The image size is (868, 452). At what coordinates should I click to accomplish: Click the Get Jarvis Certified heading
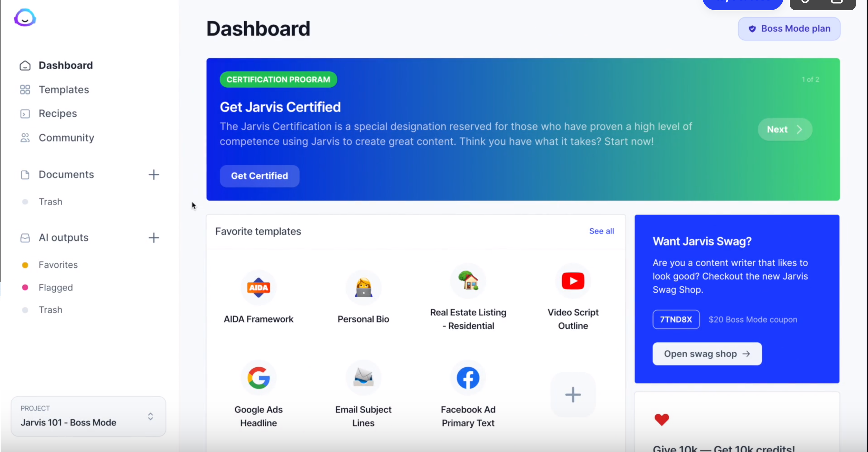(280, 107)
